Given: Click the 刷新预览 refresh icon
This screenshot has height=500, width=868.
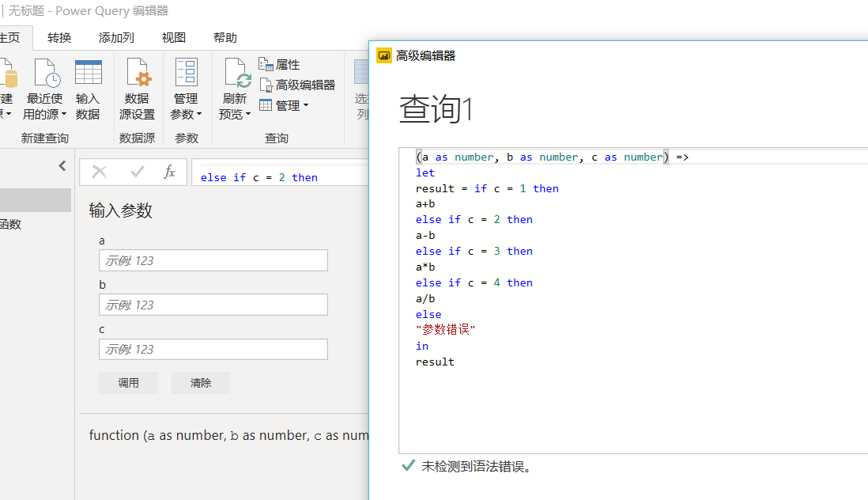Looking at the screenshot, I should [237, 73].
